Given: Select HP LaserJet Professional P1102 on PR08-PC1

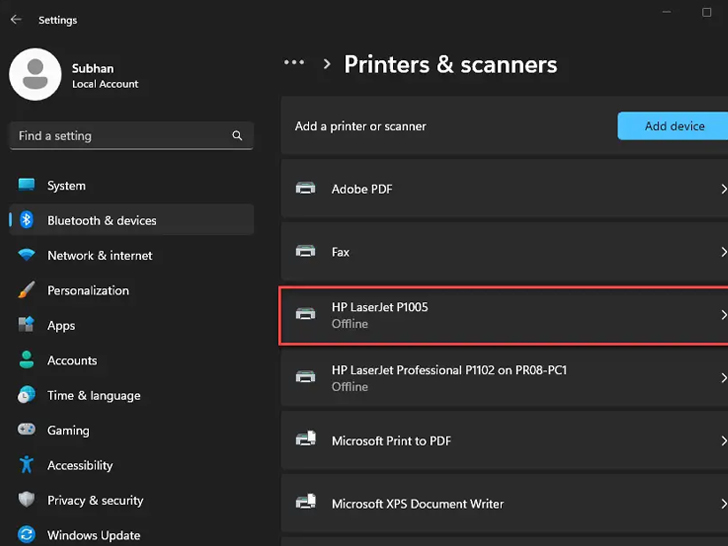Looking at the screenshot, I should (x=449, y=370).
